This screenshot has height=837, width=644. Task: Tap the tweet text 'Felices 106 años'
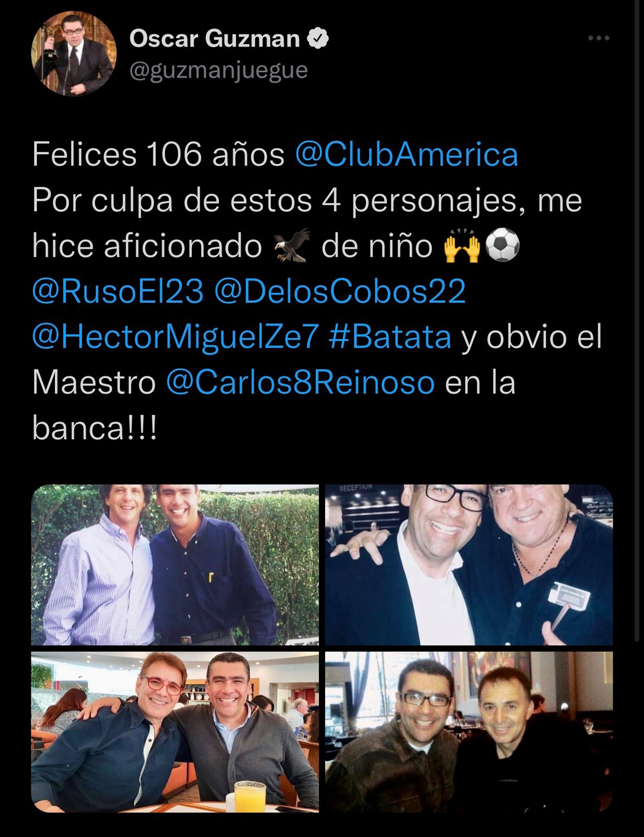pyautogui.click(x=158, y=154)
